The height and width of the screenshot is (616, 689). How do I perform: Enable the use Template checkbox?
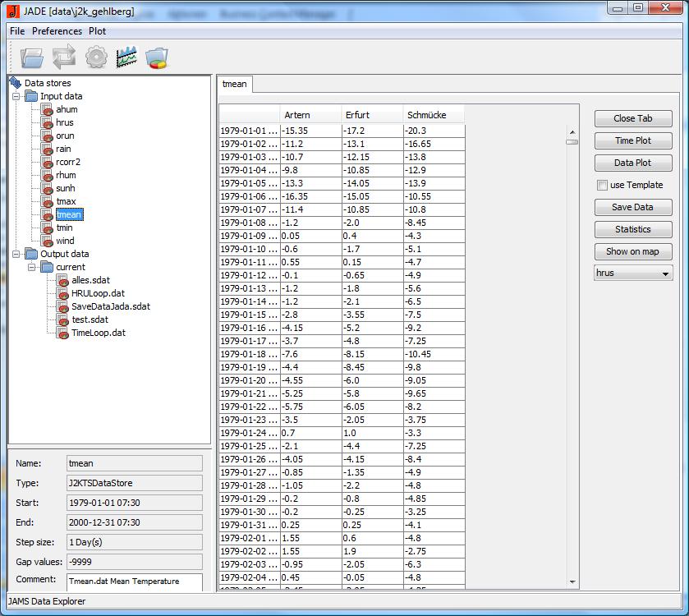click(x=603, y=185)
